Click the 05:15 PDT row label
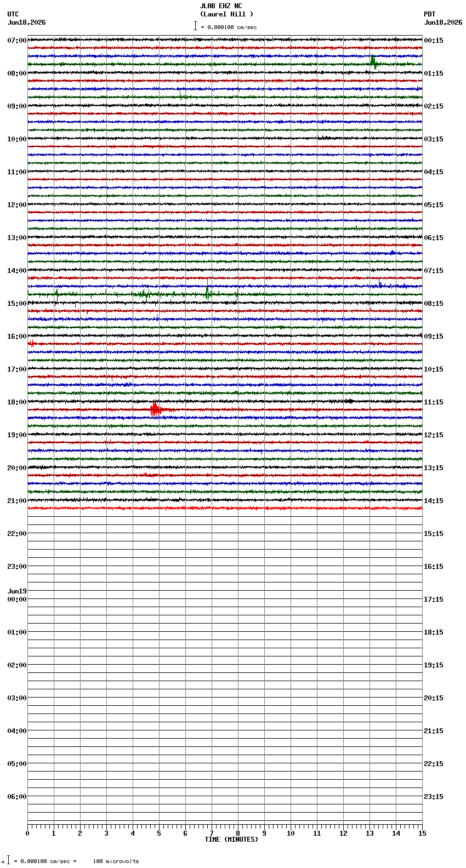 (434, 205)
